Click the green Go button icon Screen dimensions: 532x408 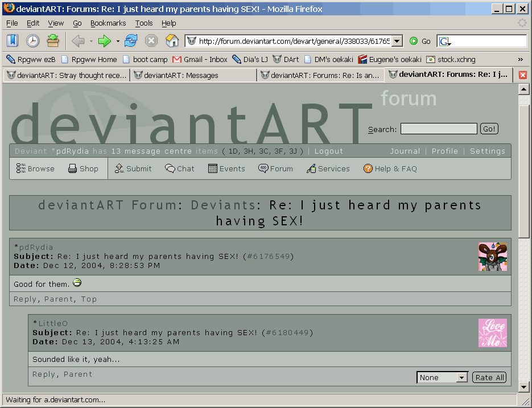(x=413, y=41)
